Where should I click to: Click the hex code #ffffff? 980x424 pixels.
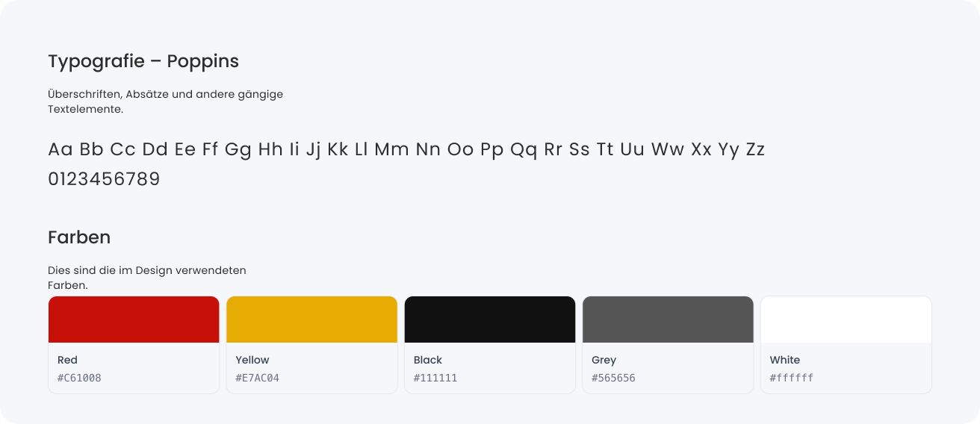[792, 378]
